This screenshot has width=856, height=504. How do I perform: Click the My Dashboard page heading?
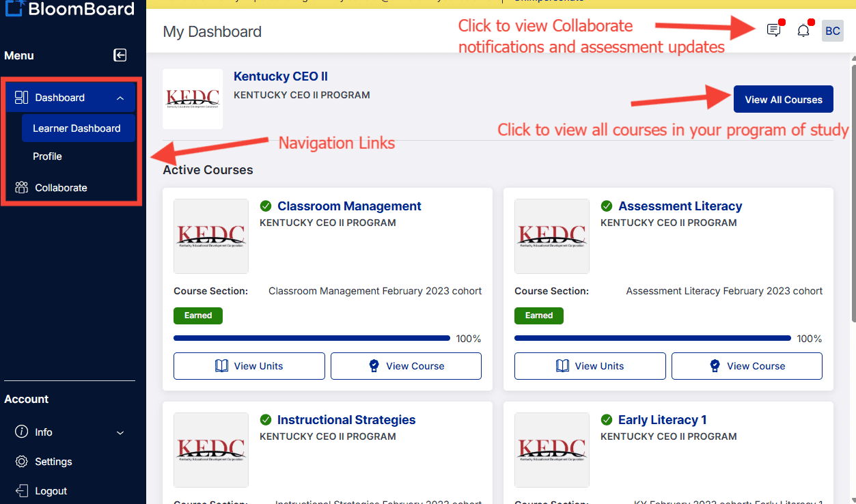pyautogui.click(x=212, y=31)
